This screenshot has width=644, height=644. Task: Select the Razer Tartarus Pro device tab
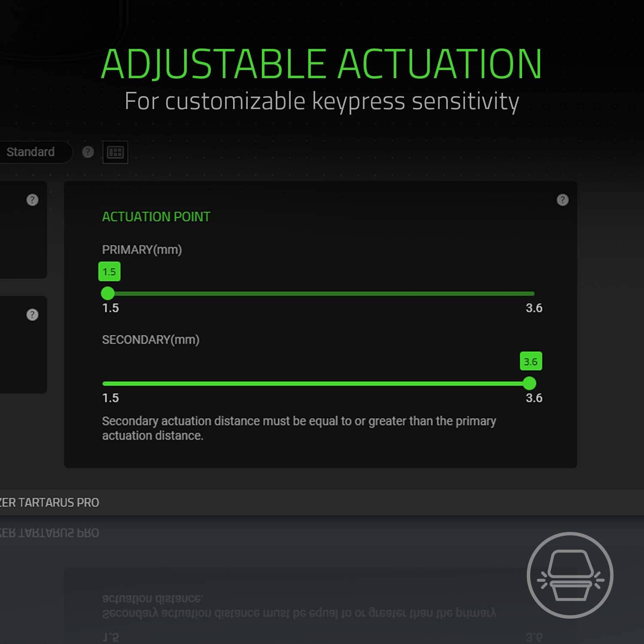(x=49, y=502)
